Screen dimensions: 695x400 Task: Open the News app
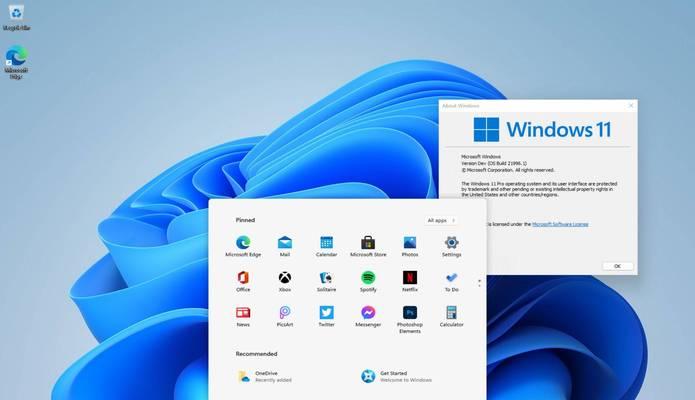click(x=243, y=316)
